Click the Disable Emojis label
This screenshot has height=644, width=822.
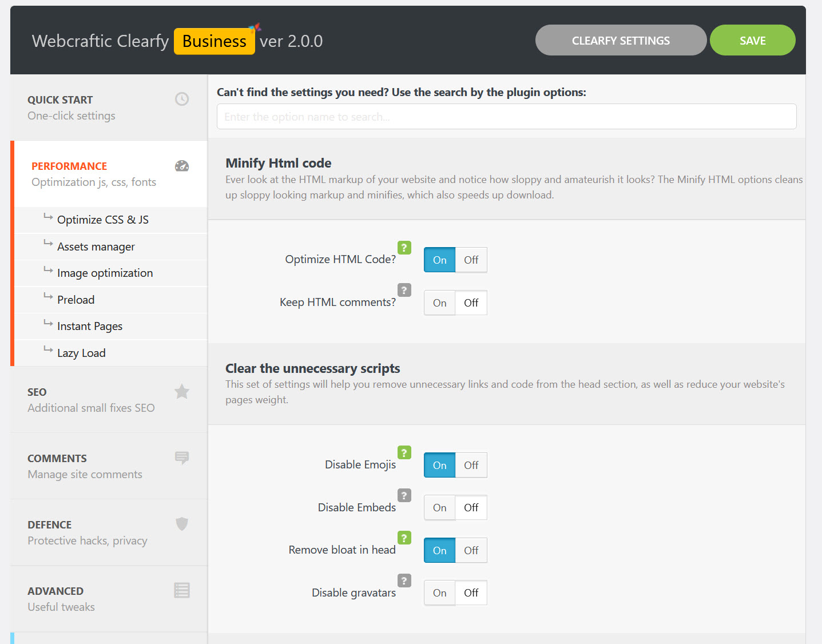(x=360, y=464)
